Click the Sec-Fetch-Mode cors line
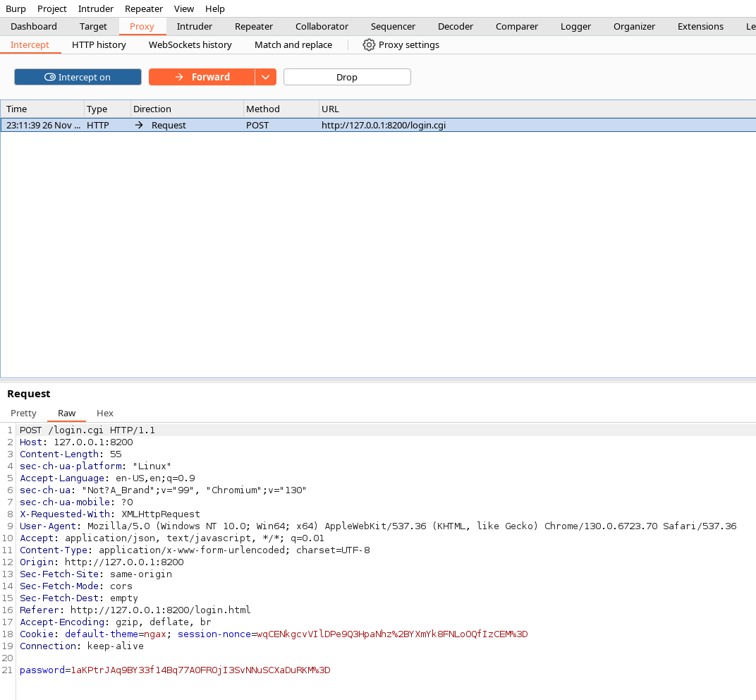Screen dimensions: 756x700 (x=75, y=586)
